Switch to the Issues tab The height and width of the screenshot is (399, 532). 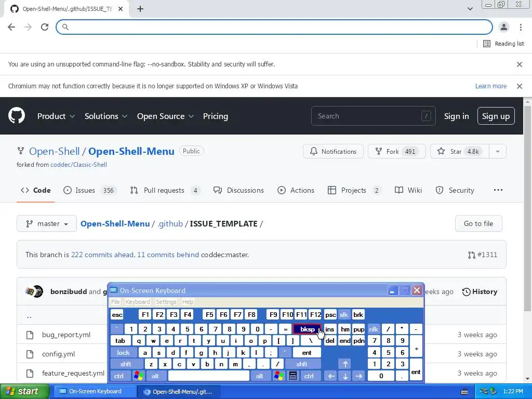click(x=90, y=190)
